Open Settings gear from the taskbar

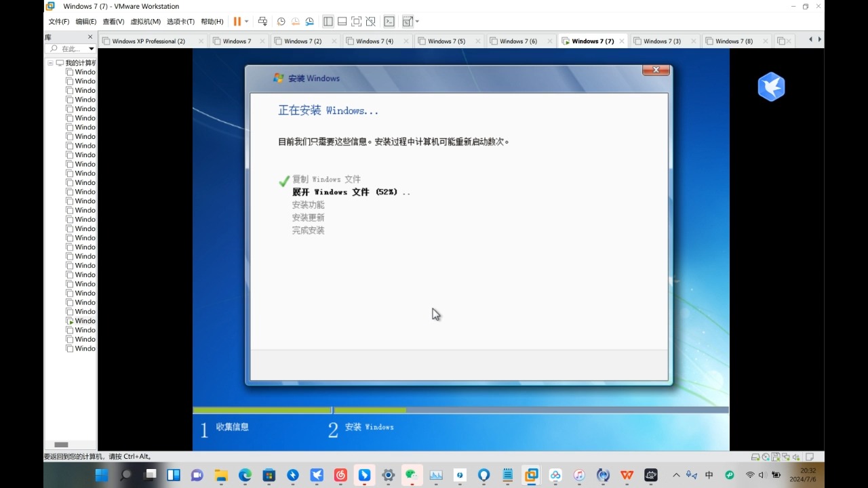388,475
